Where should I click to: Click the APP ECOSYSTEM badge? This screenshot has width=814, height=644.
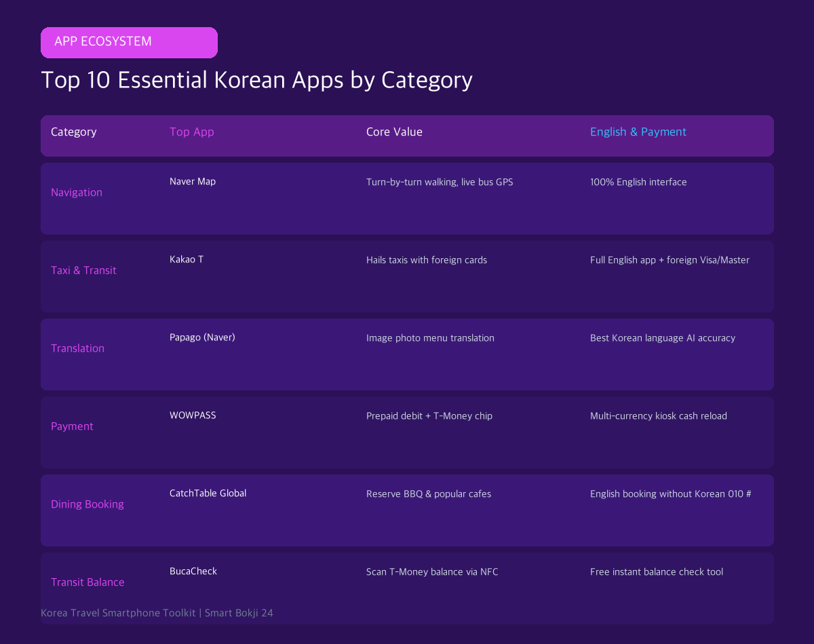tap(129, 42)
